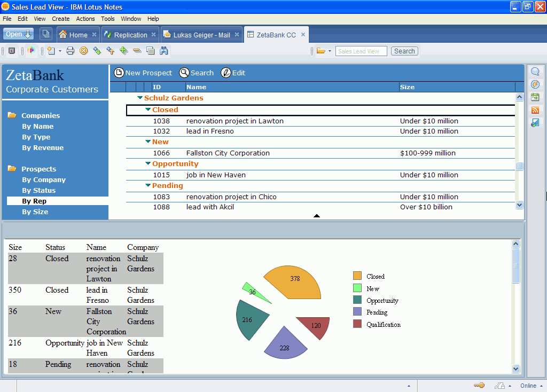Close the Replication tab
The width and height of the screenshot is (547, 392).
point(153,35)
